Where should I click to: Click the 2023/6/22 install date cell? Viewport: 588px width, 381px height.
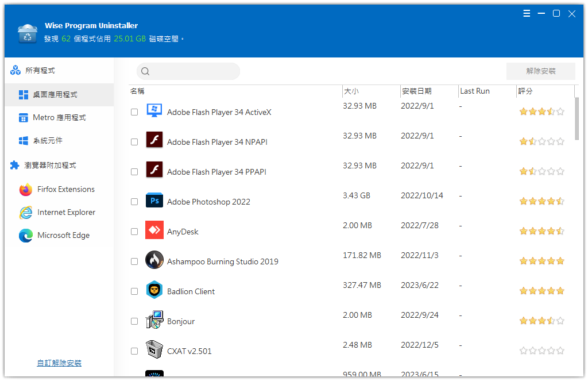pos(420,285)
